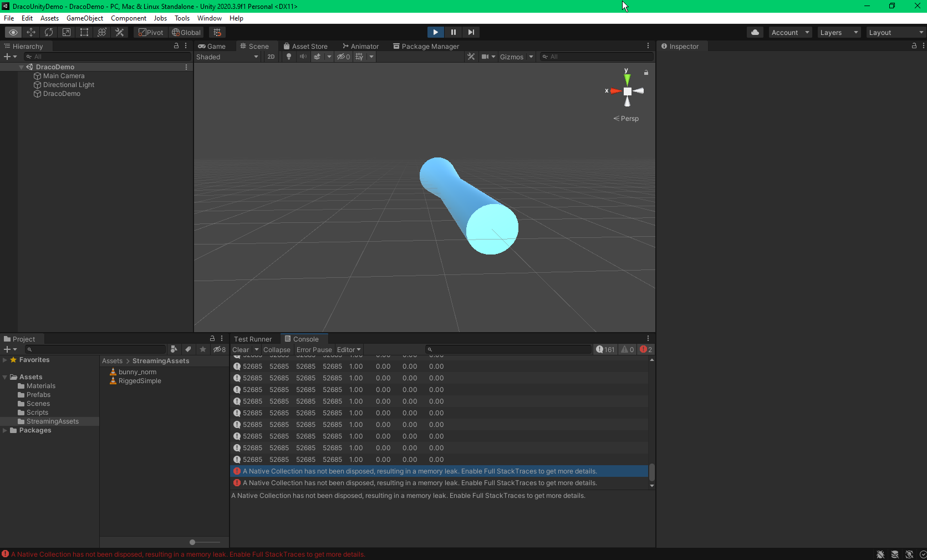Toggle Play mode

click(x=436, y=32)
